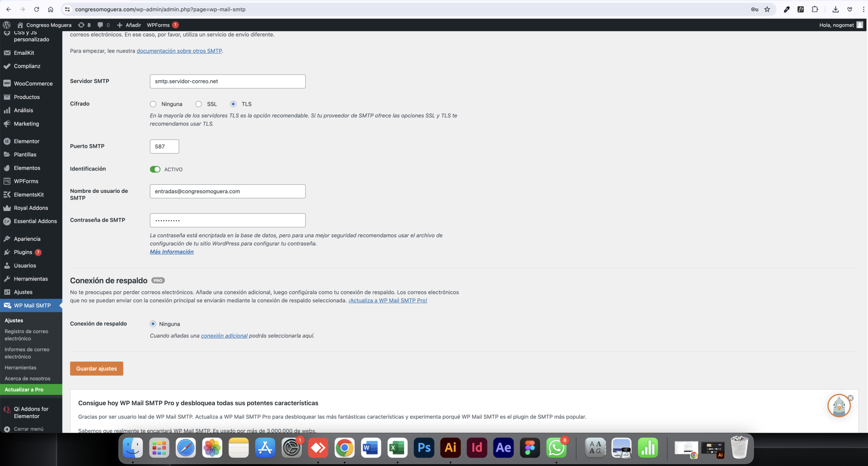
Task: Select SSL encryption option
Action: point(198,104)
